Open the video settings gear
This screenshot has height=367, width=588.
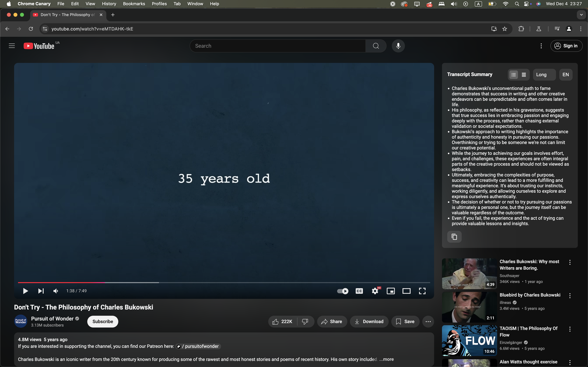pyautogui.click(x=375, y=291)
